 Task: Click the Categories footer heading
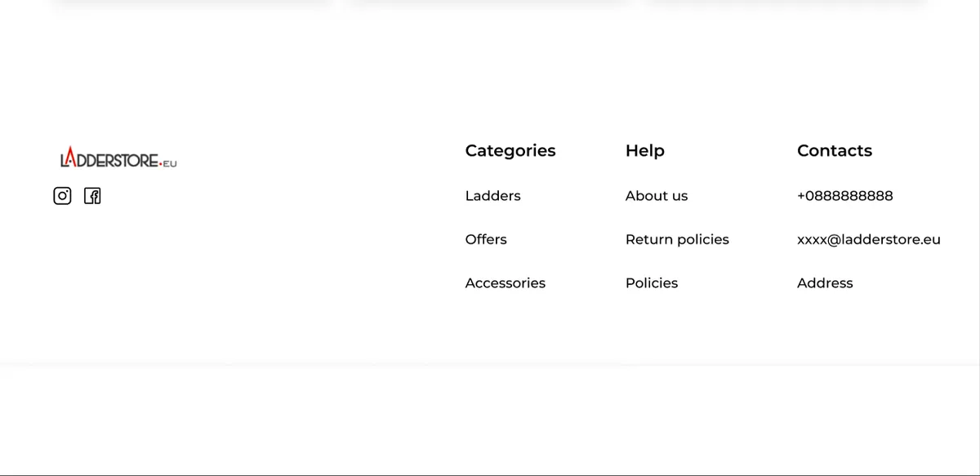click(510, 151)
